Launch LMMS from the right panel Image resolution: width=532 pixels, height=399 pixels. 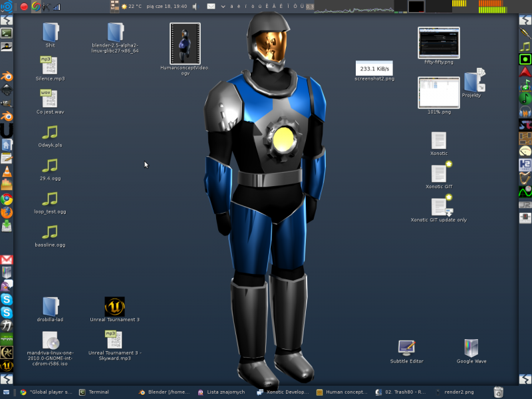[x=525, y=86]
